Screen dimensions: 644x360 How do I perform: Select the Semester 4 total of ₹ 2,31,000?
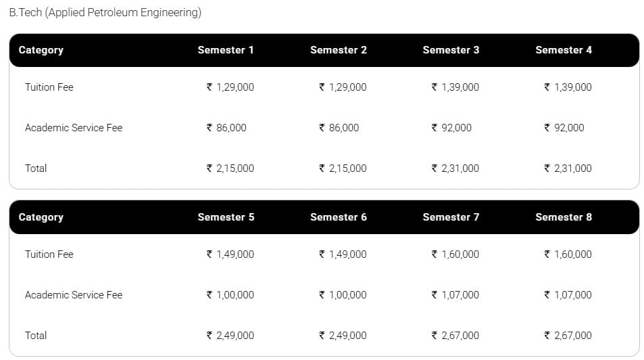click(568, 168)
